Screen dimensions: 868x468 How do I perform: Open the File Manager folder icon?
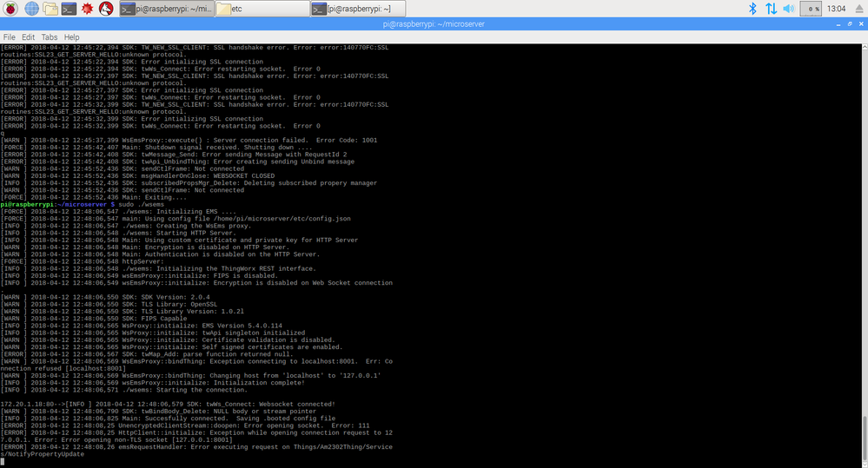click(50, 9)
